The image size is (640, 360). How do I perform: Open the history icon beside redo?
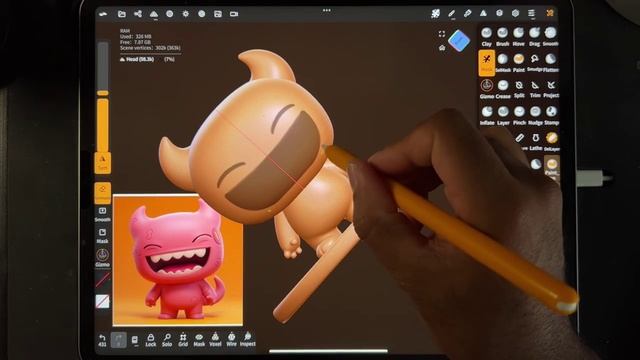coord(134,340)
